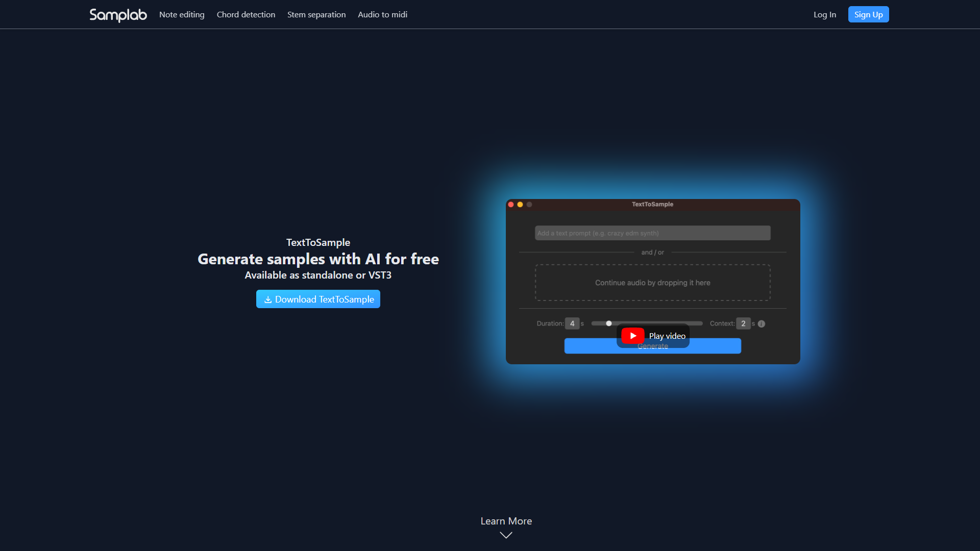Click the Samplab logo
Screen dimensions: 980x551
point(118,15)
